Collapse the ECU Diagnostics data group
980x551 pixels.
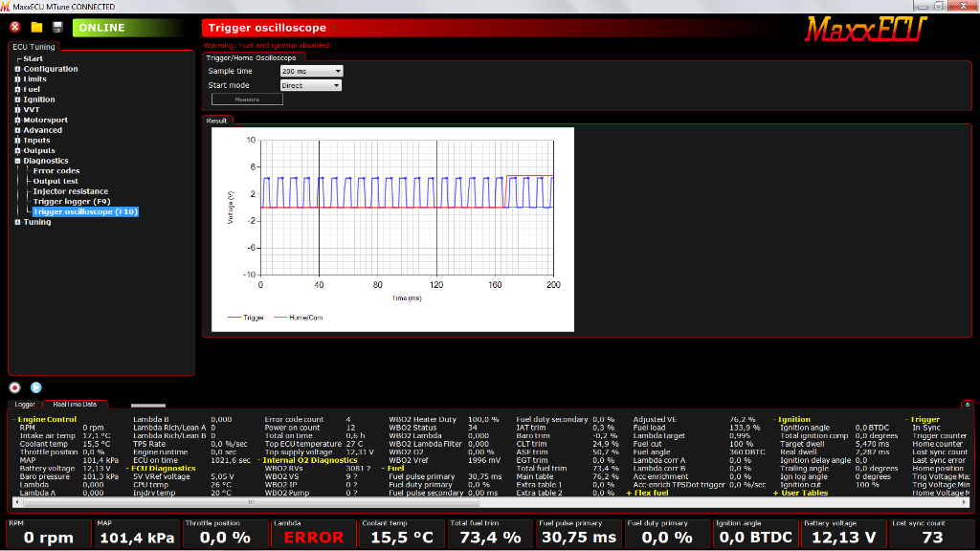click(x=127, y=469)
